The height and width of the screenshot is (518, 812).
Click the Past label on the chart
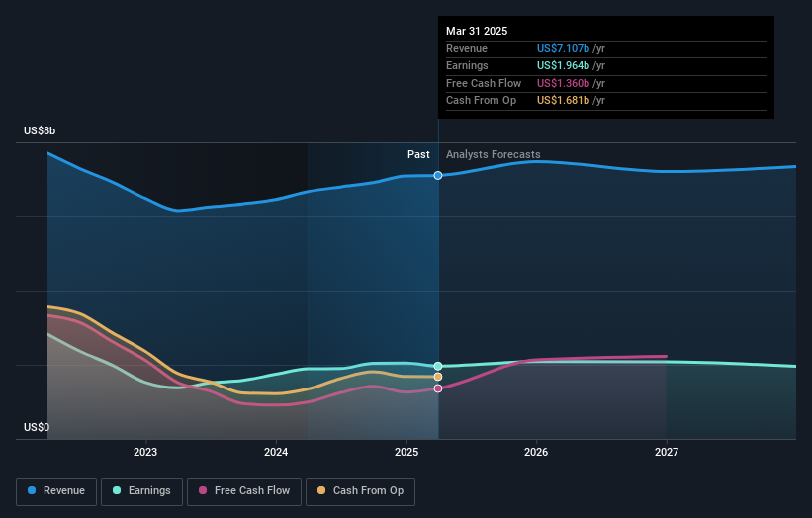[x=418, y=155]
